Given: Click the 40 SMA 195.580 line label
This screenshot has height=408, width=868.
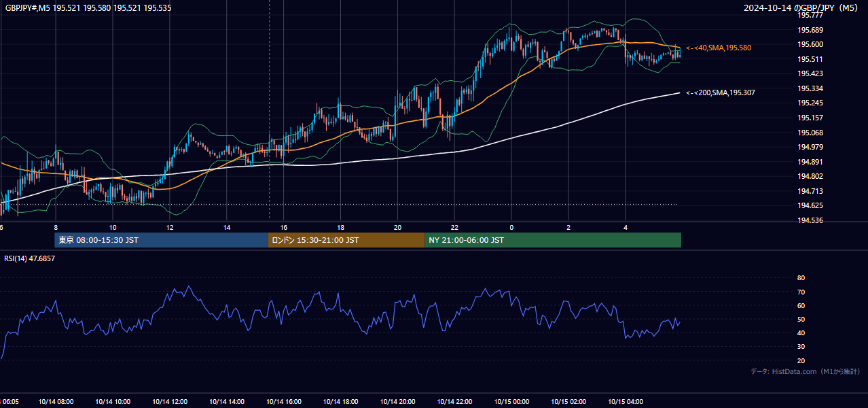Looking at the screenshot, I should tap(719, 48).
